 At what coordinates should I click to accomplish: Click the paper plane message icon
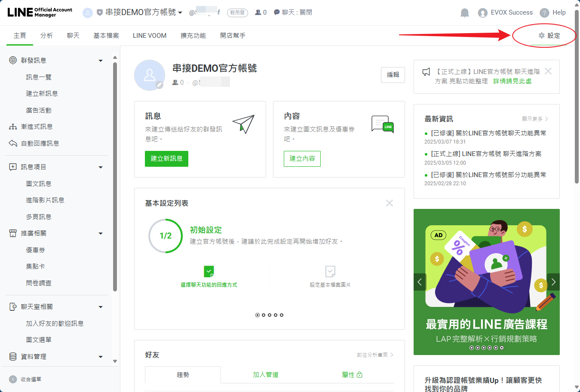pos(244,124)
